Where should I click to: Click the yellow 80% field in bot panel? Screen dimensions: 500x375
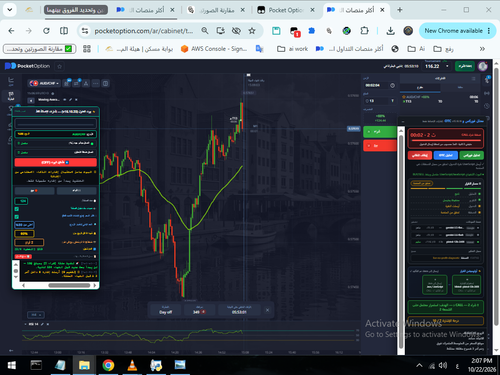[24, 234]
